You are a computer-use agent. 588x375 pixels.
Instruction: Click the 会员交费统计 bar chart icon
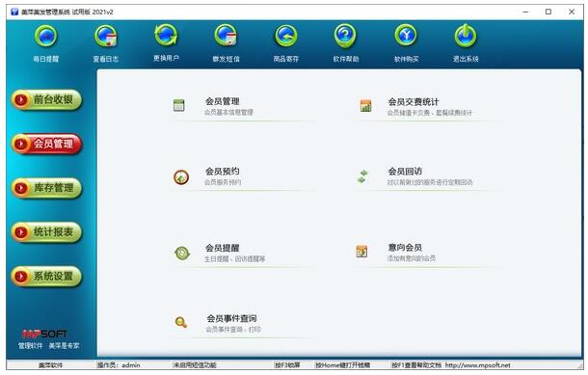tap(365, 106)
